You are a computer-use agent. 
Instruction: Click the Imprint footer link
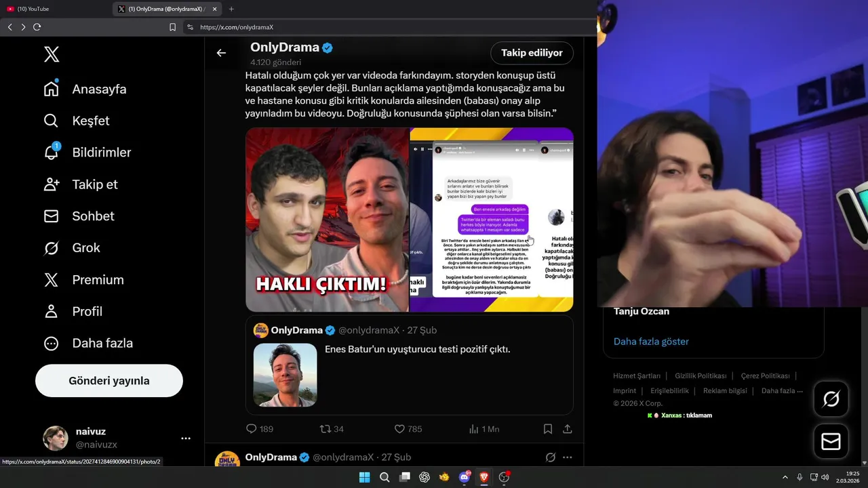click(x=625, y=391)
